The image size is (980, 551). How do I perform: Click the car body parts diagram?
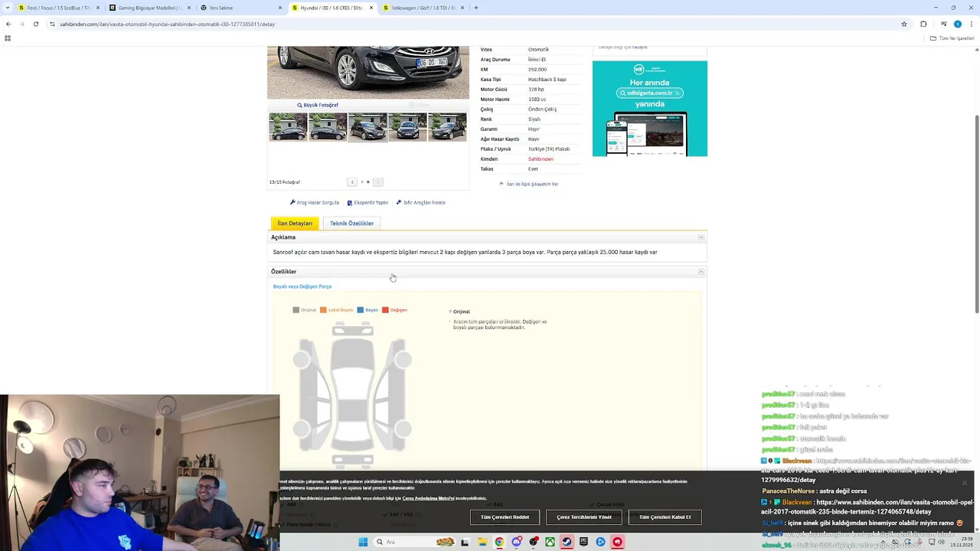[352, 394]
